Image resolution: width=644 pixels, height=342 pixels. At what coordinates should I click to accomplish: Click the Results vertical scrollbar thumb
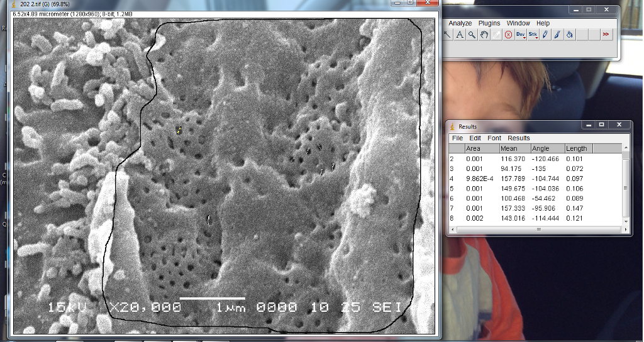tap(626, 188)
